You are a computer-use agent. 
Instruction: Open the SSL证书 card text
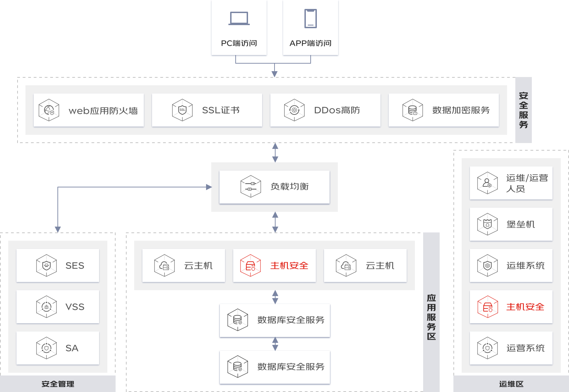point(221,110)
